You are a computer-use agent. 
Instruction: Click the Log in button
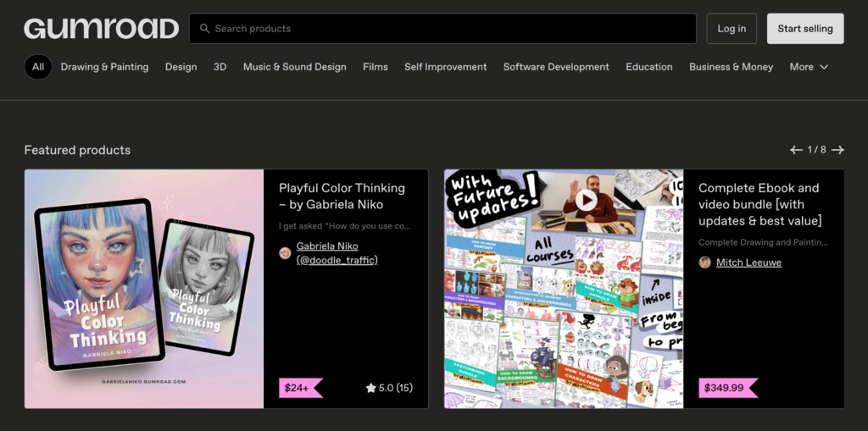[732, 29]
